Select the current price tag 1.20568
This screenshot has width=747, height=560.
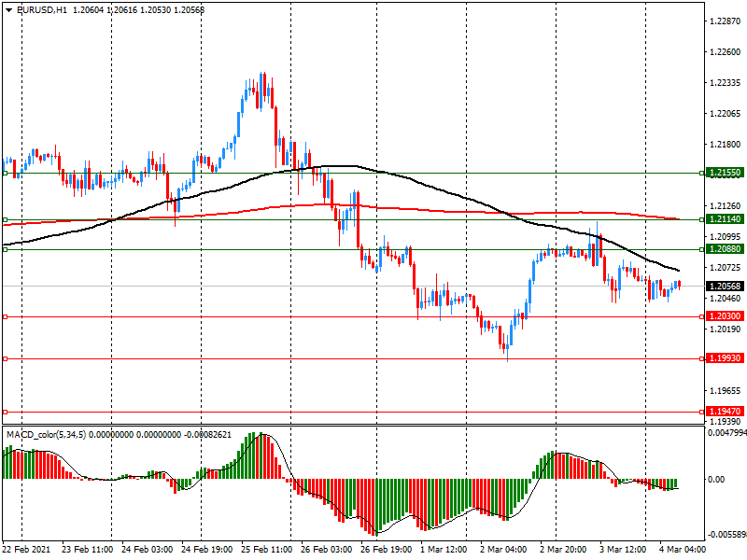click(725, 286)
